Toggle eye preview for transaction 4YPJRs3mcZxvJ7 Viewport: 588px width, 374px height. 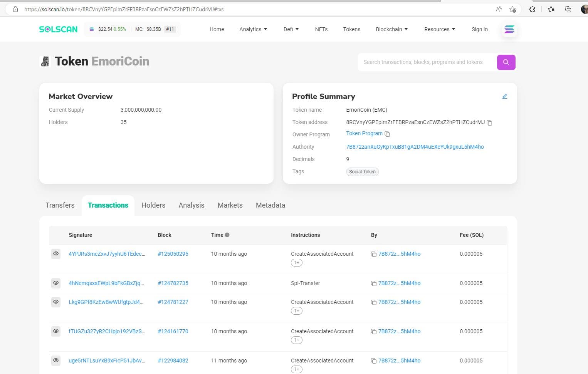click(56, 254)
